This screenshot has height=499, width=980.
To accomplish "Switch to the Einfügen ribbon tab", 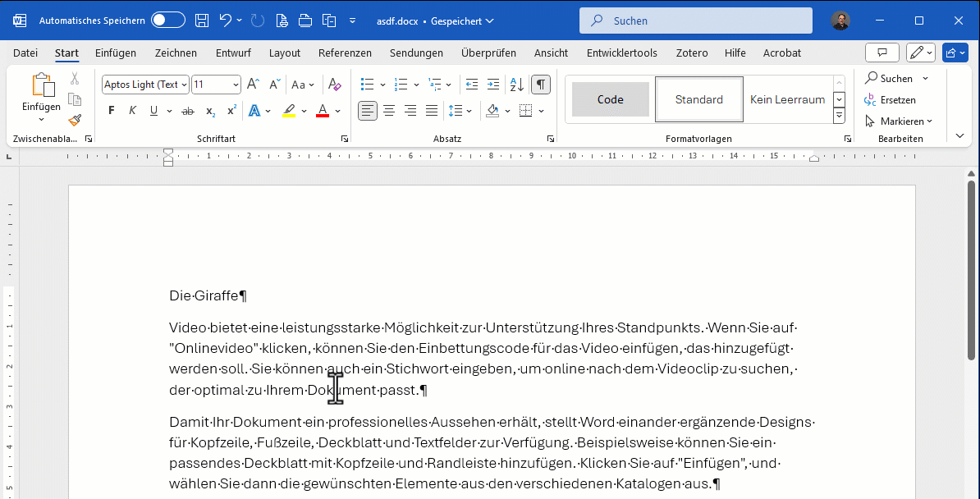I will coord(116,53).
